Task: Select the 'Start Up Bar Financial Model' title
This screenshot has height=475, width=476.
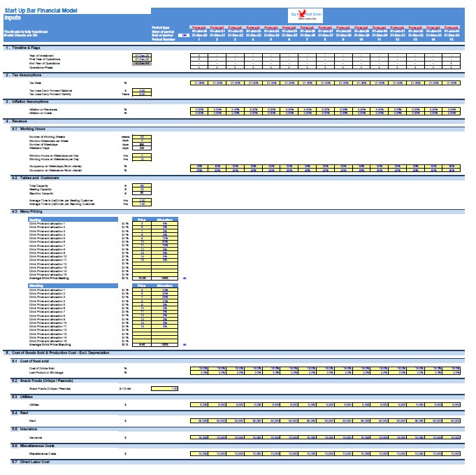Action: pos(41,10)
